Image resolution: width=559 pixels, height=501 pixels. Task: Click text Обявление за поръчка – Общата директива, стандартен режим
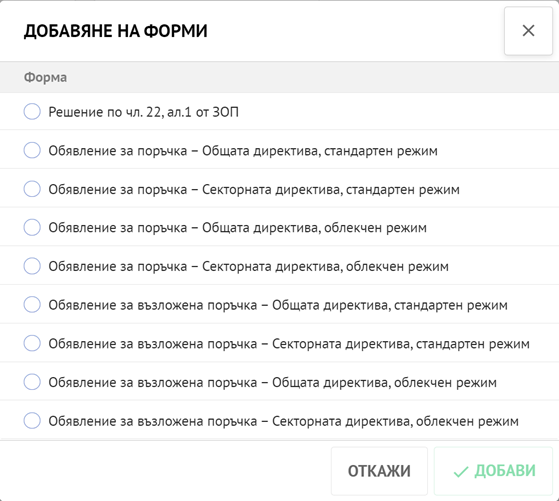pos(243,151)
